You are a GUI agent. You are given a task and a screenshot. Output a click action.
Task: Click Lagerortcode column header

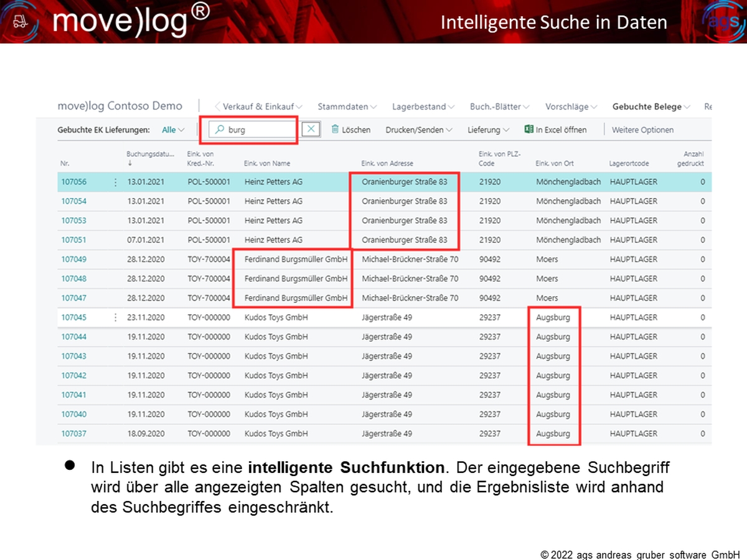pyautogui.click(x=629, y=164)
